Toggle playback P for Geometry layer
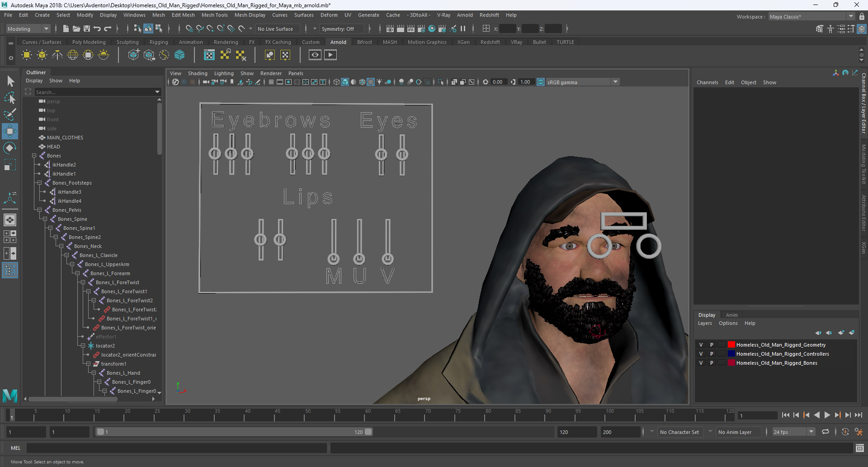Viewport: 868px width, 467px height. [x=712, y=345]
